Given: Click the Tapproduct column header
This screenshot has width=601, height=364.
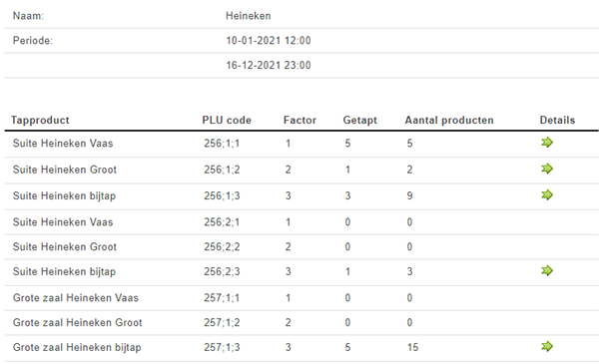Looking at the screenshot, I should pos(40,121).
